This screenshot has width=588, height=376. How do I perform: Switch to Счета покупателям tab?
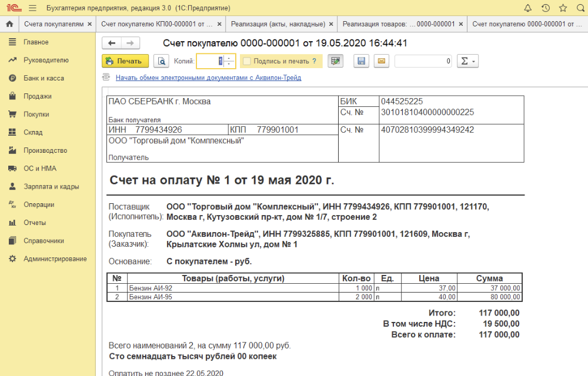tap(54, 24)
